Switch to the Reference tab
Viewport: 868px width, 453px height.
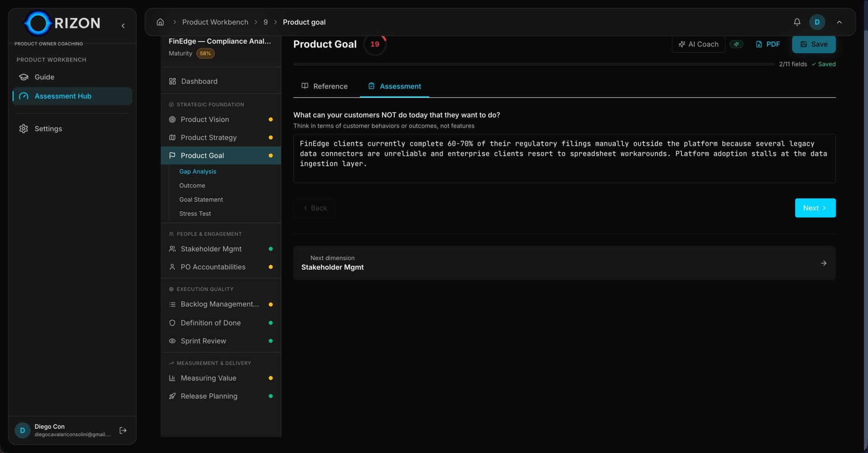[x=324, y=86]
